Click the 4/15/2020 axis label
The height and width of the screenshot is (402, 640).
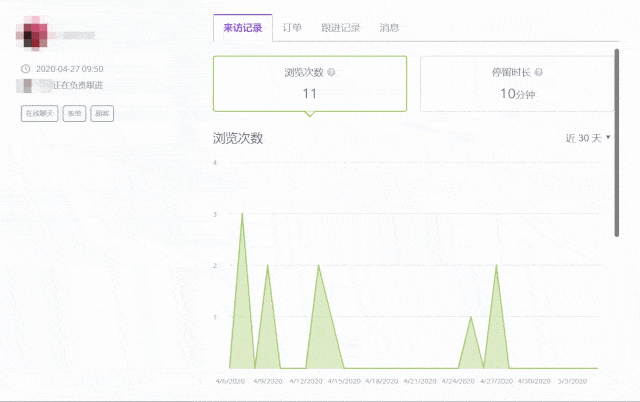[344, 381]
